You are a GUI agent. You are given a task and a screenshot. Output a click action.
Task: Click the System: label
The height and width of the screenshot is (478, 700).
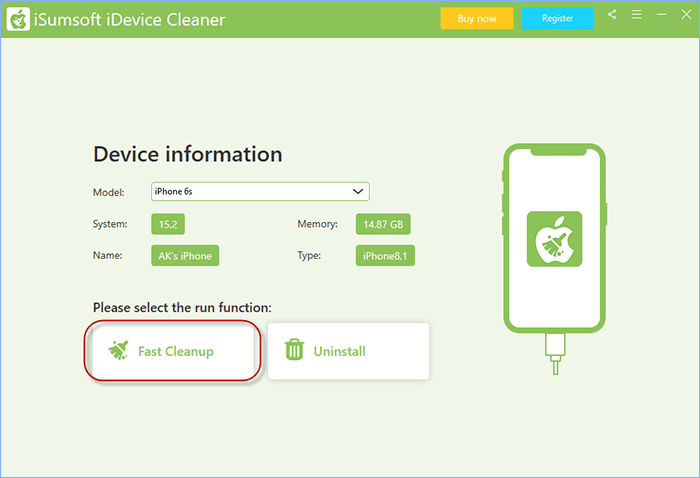(x=110, y=224)
